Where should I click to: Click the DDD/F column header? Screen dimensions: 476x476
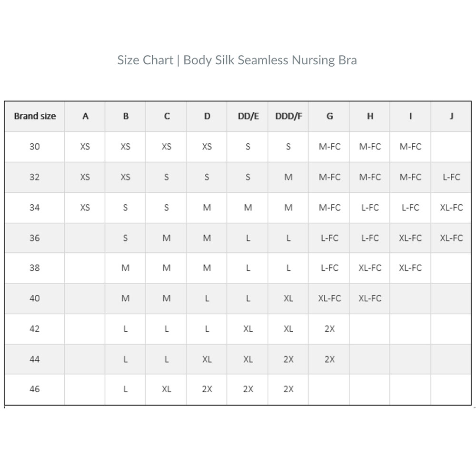288,116
